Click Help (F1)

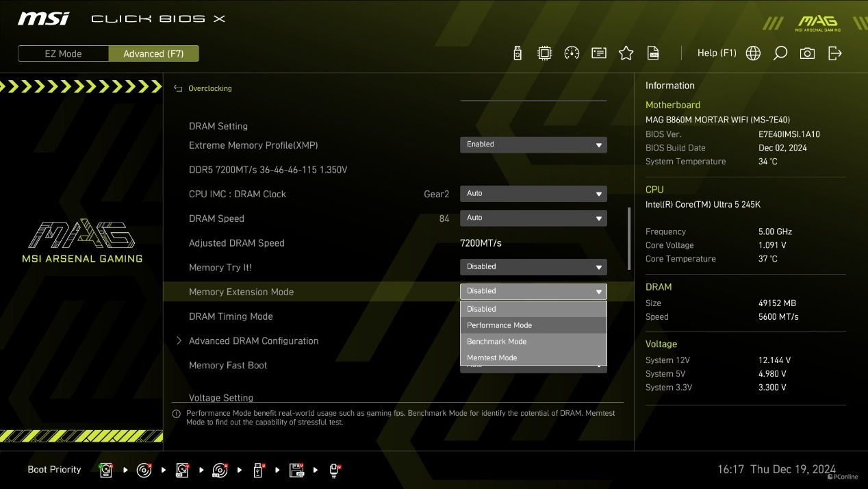click(x=716, y=53)
